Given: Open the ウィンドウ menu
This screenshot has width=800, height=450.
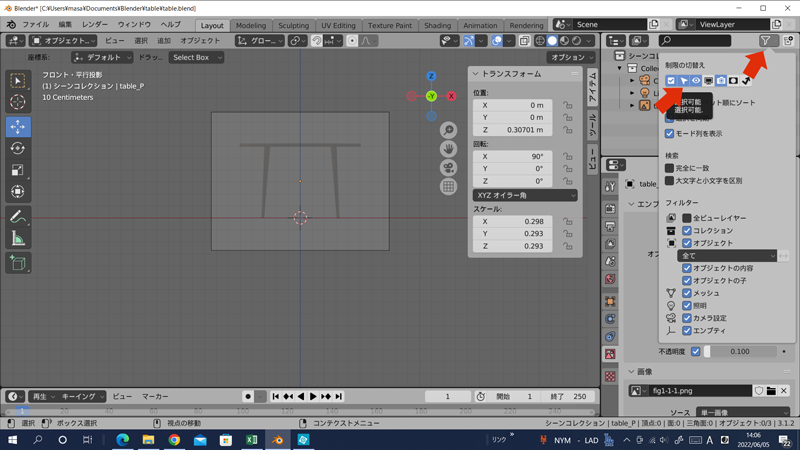Looking at the screenshot, I should pos(134,24).
